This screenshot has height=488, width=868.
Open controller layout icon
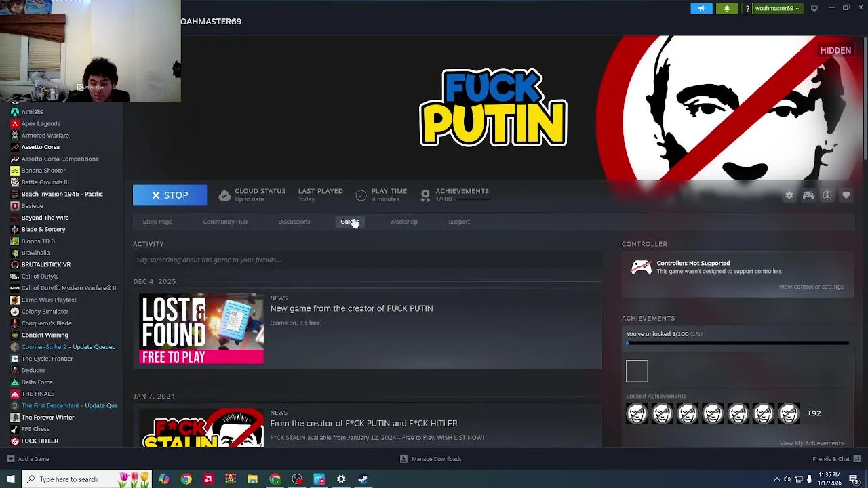tap(808, 195)
